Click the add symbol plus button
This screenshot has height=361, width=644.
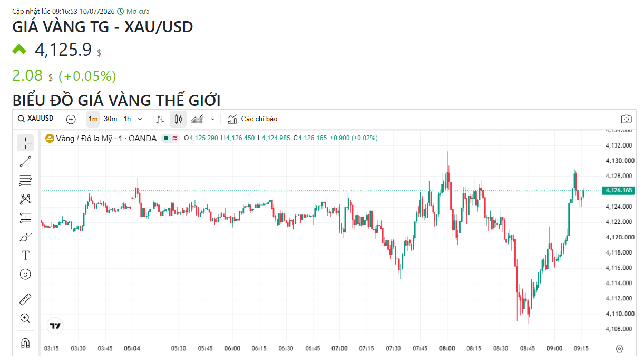71,119
